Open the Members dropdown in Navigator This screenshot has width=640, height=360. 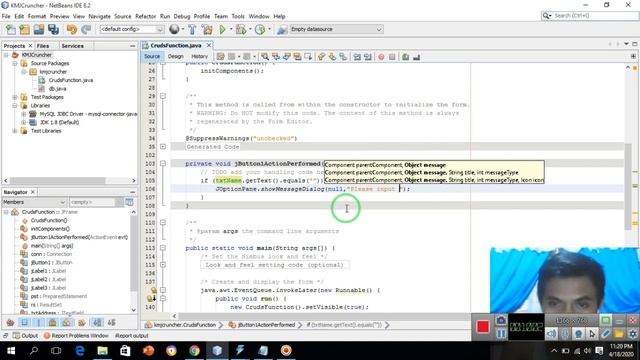click(34, 202)
